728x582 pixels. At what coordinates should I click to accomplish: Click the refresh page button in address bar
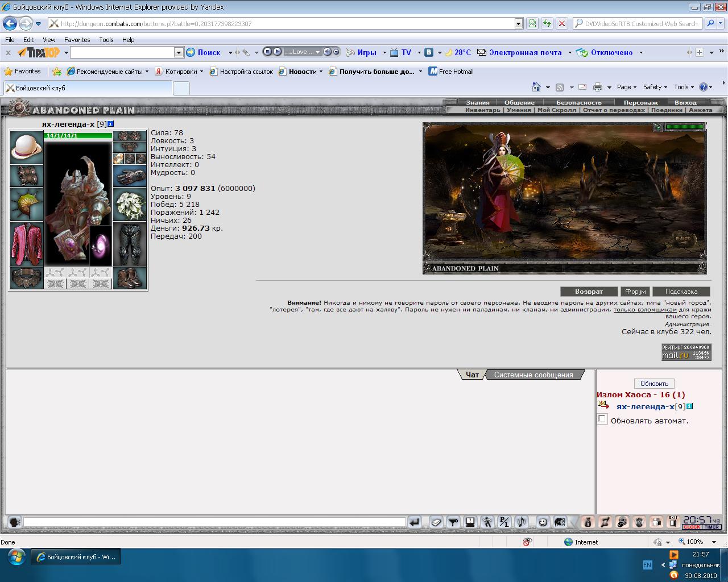click(547, 23)
